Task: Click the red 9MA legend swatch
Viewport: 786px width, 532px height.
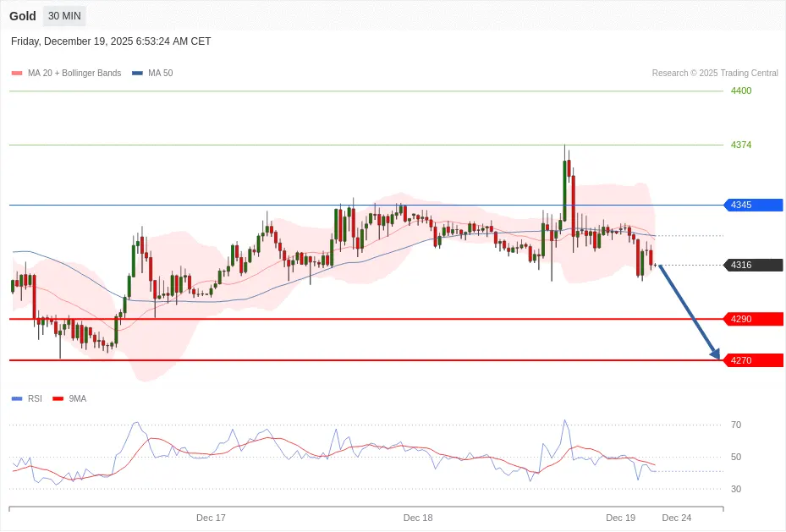Action: [58, 398]
